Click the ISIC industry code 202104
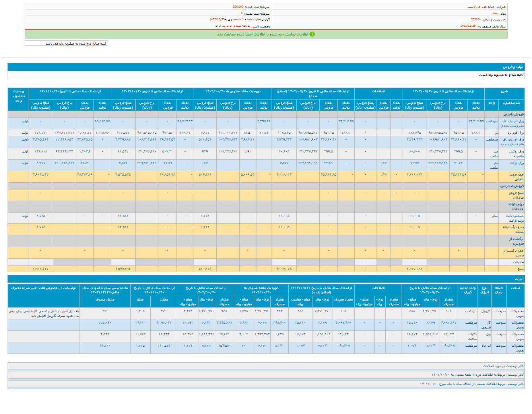532x414 pixels. click(476, 20)
